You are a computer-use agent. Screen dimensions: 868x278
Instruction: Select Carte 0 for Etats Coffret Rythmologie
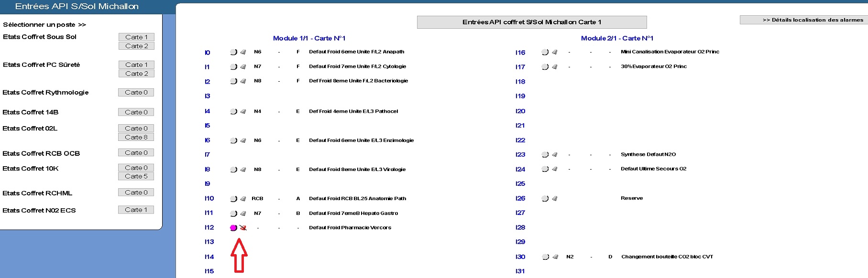[136, 92]
